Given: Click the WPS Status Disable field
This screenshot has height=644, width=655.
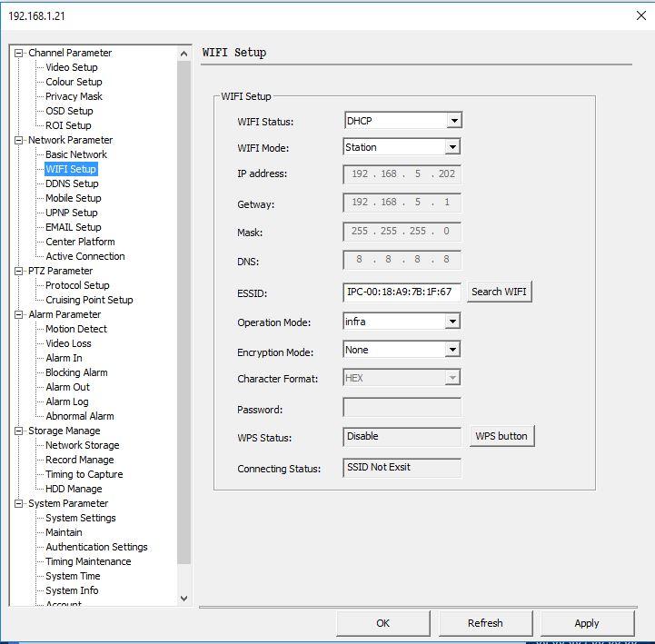Looking at the screenshot, I should tap(402, 436).
